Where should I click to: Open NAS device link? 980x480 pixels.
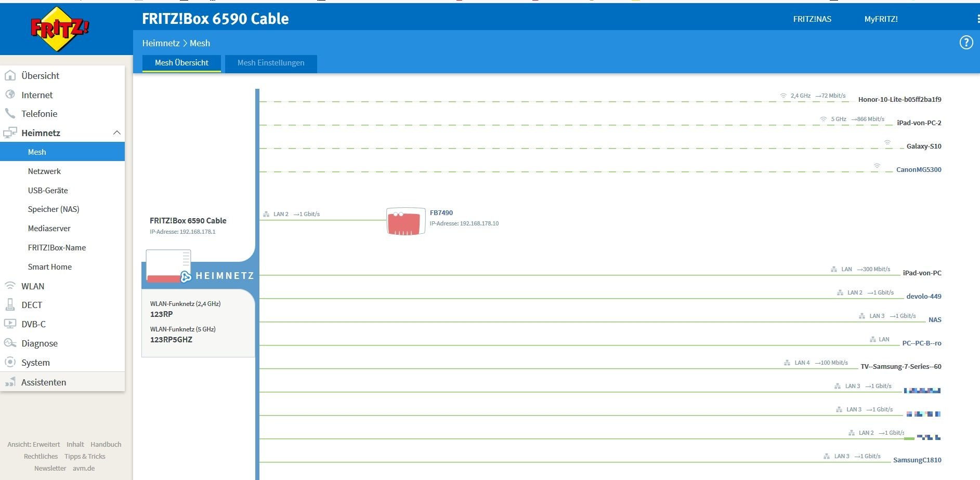coord(935,319)
